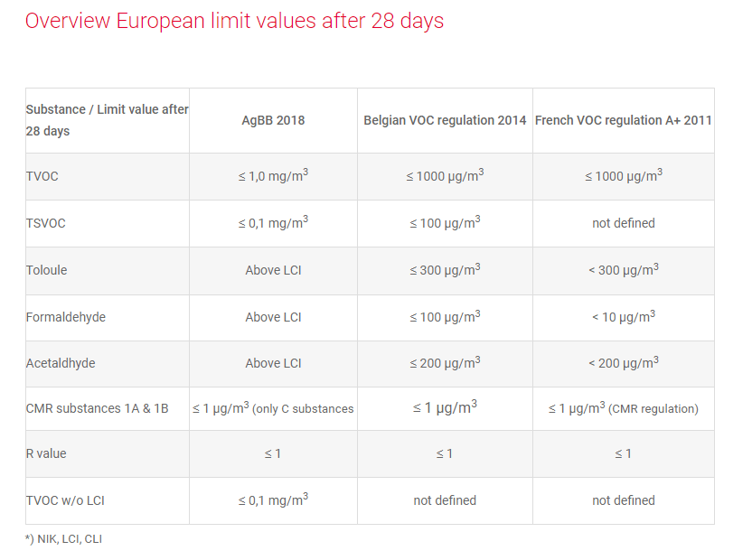Click AgBB TVOC value '≤ 1,0 mg/m³'
This screenshot has width=752, height=560.
[273, 176]
